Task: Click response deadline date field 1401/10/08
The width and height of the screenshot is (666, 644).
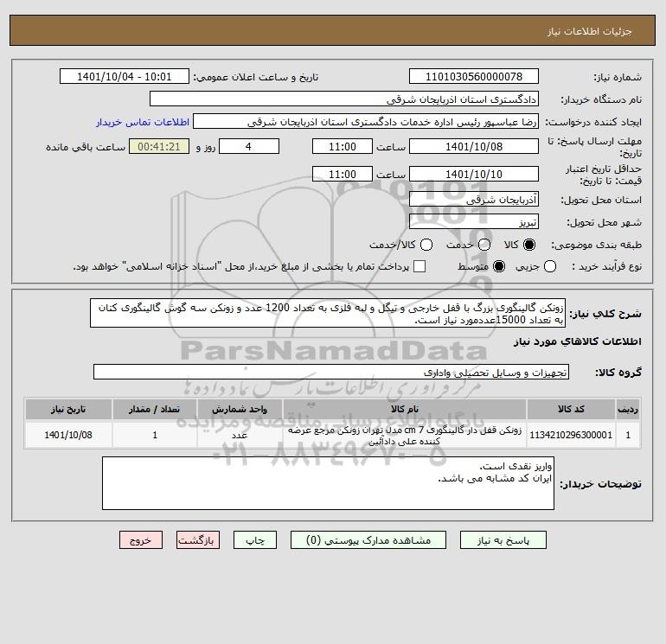Action: pyautogui.click(x=474, y=146)
